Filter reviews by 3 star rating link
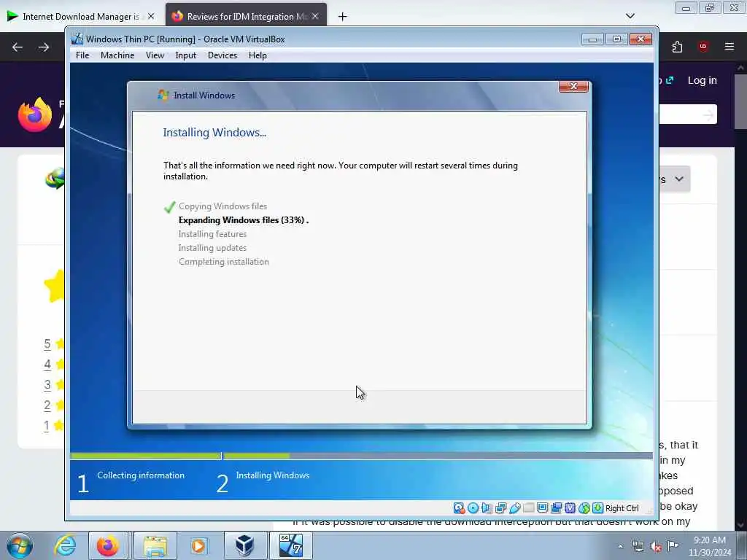The width and height of the screenshot is (747, 560). tap(47, 385)
